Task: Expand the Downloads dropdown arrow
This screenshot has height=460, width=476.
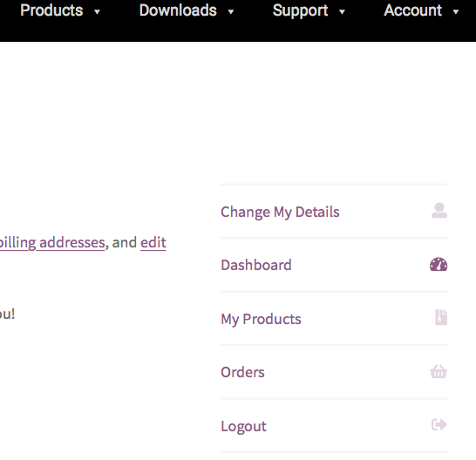Action: pos(231,12)
